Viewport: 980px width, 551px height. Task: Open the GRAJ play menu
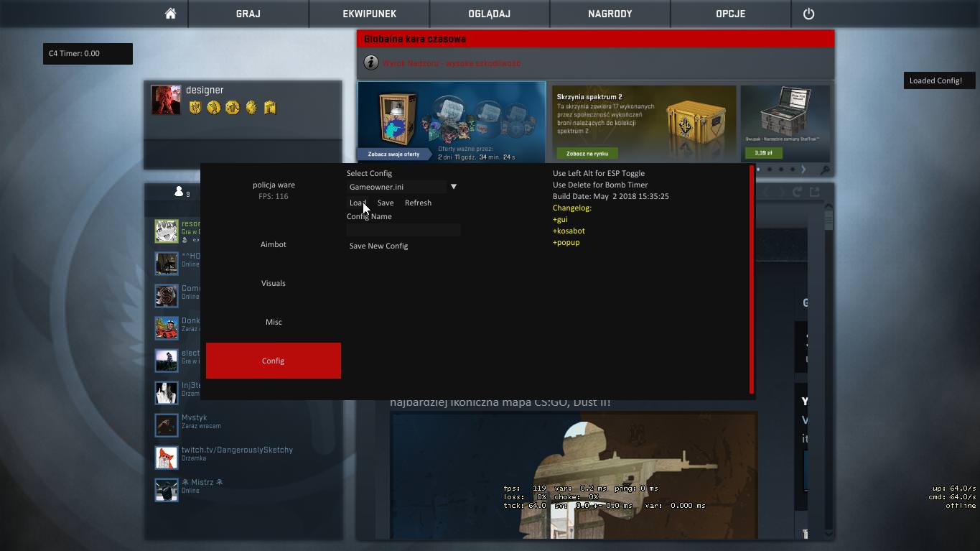(248, 14)
